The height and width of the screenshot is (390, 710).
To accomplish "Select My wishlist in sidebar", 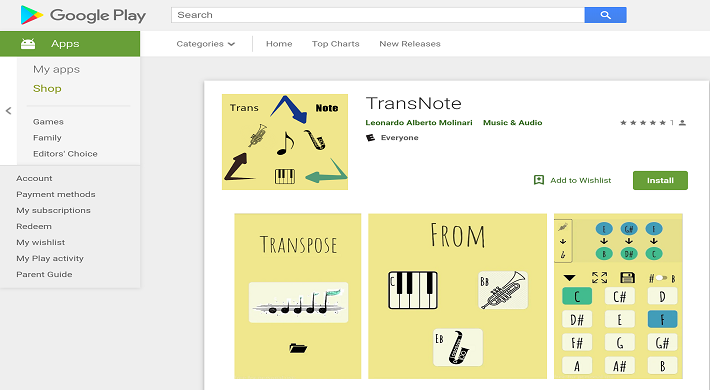I will (41, 242).
